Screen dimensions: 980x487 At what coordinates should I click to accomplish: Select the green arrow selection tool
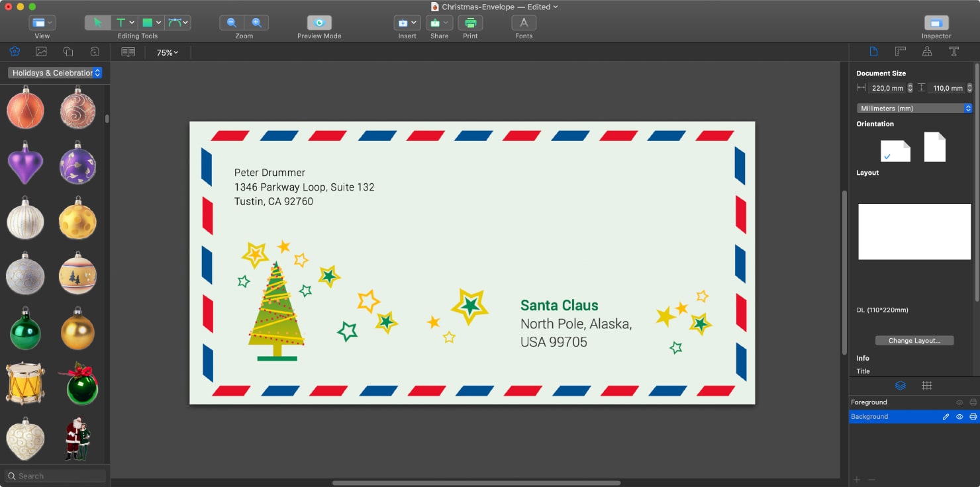click(x=97, y=22)
